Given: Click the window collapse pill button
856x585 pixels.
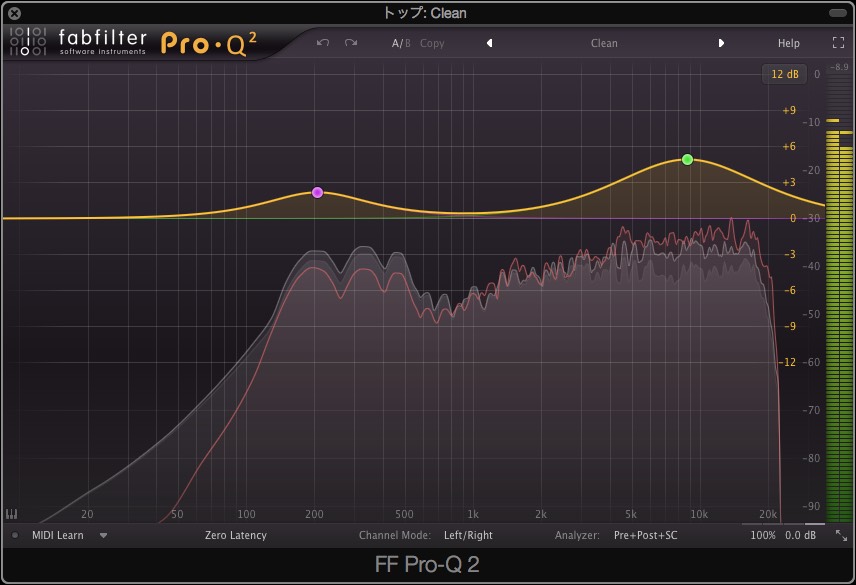Looking at the screenshot, I should pos(837,13).
